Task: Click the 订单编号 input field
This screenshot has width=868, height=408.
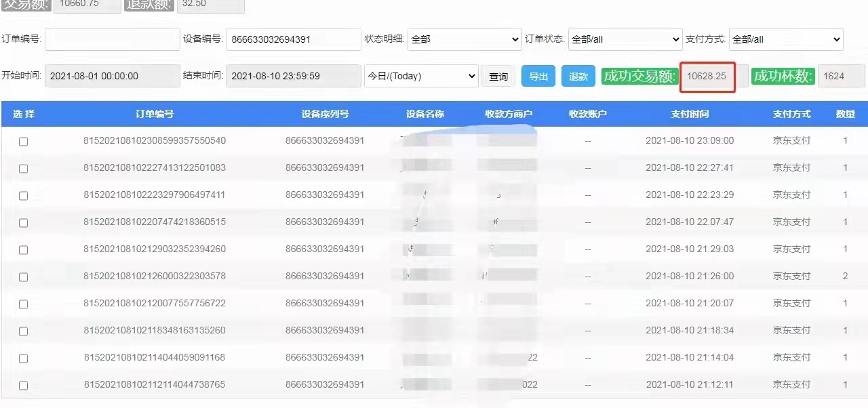Action: pyautogui.click(x=113, y=39)
